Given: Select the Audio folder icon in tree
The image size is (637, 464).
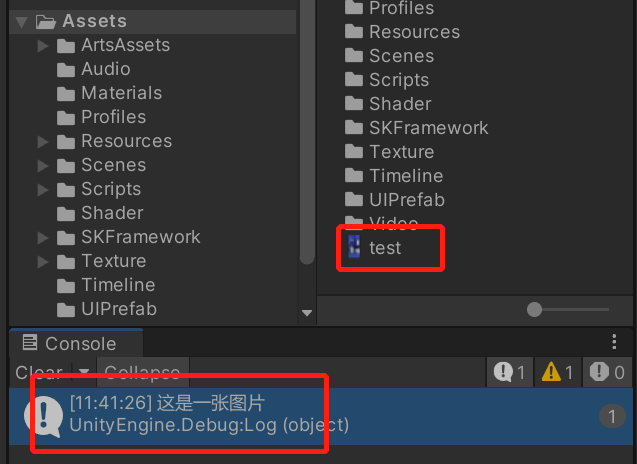Looking at the screenshot, I should [67, 69].
